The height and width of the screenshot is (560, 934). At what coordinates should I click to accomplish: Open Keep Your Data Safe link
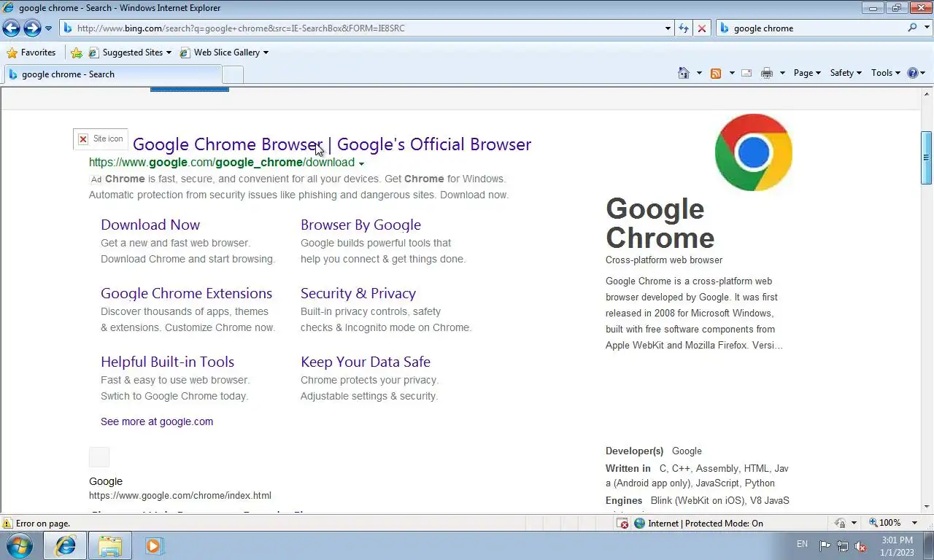pos(366,362)
